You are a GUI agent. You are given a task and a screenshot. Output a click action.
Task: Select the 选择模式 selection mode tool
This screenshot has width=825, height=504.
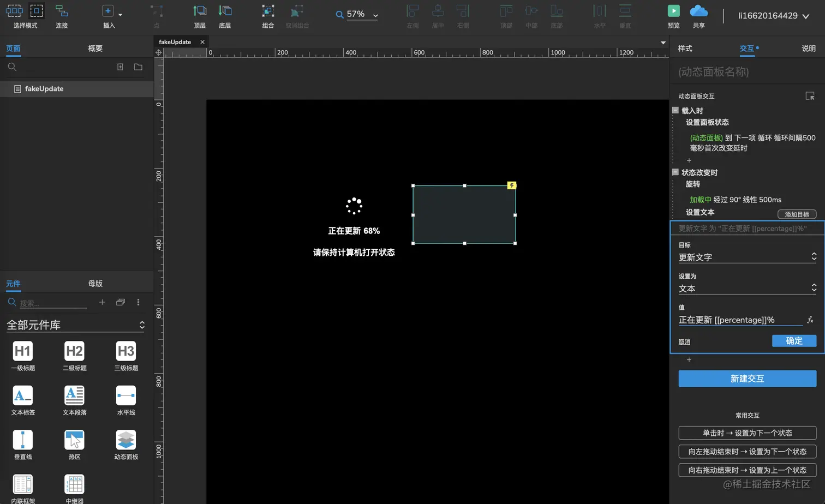coord(25,16)
